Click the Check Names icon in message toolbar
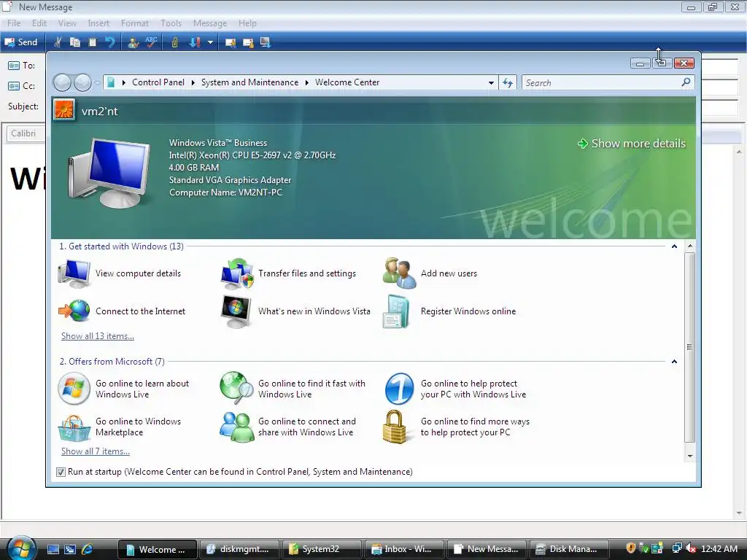The width and height of the screenshot is (747, 560). click(133, 42)
